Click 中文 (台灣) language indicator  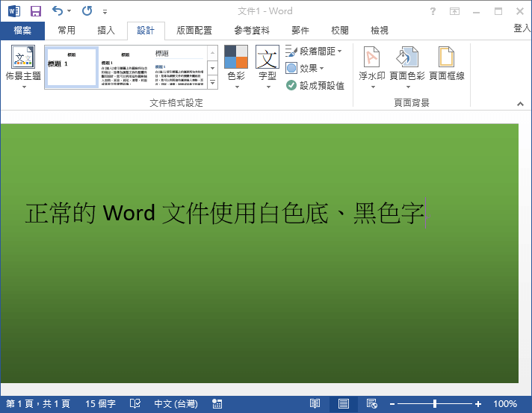[176, 404]
